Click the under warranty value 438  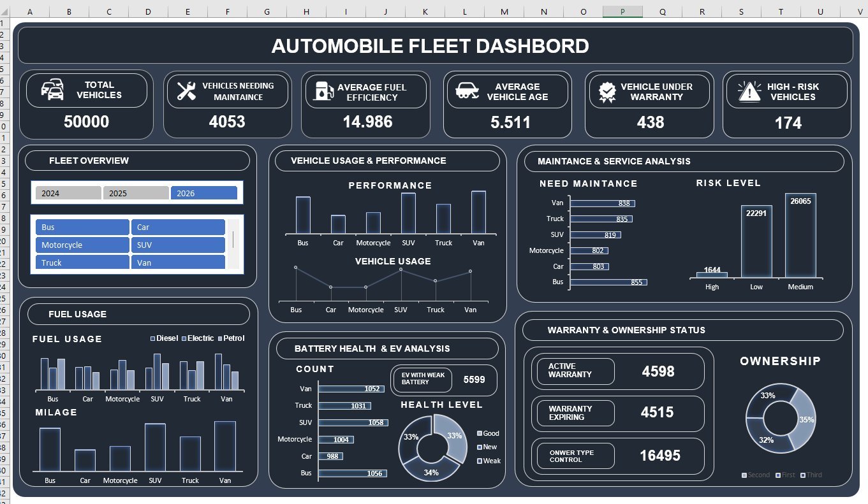pyautogui.click(x=651, y=122)
